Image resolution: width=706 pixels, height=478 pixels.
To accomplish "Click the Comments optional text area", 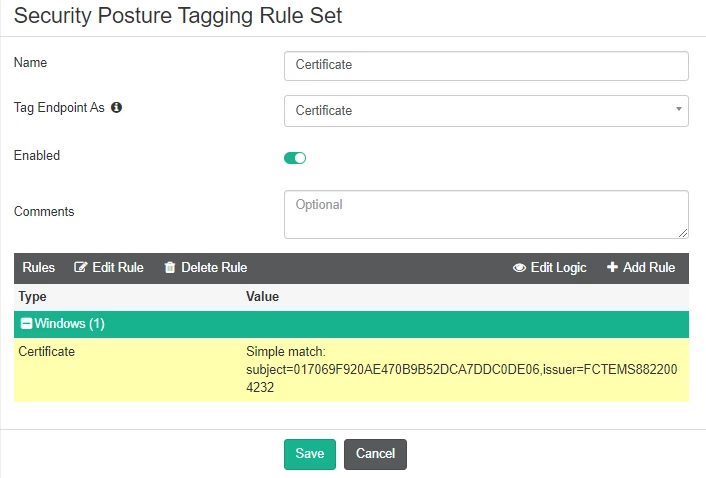I will point(486,214).
